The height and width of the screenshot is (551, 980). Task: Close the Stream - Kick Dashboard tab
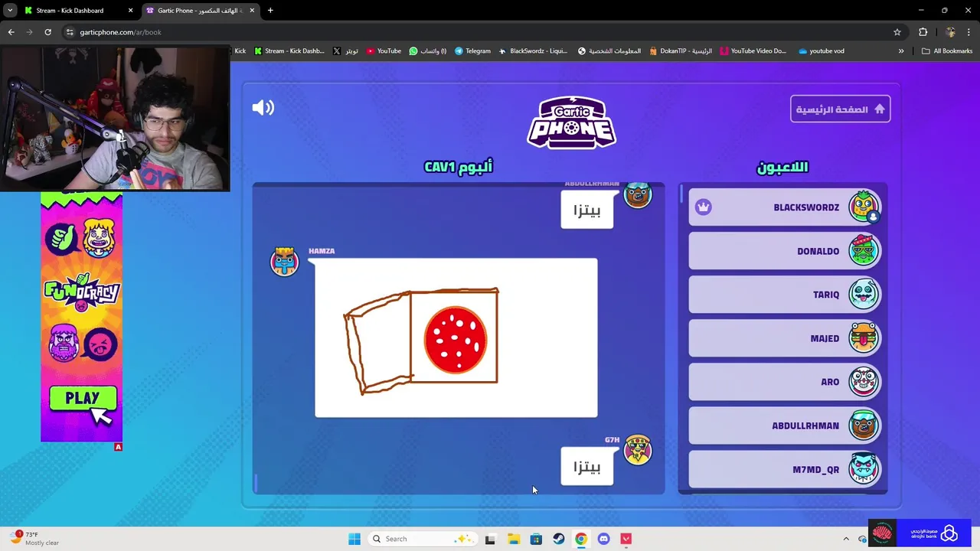point(130,11)
